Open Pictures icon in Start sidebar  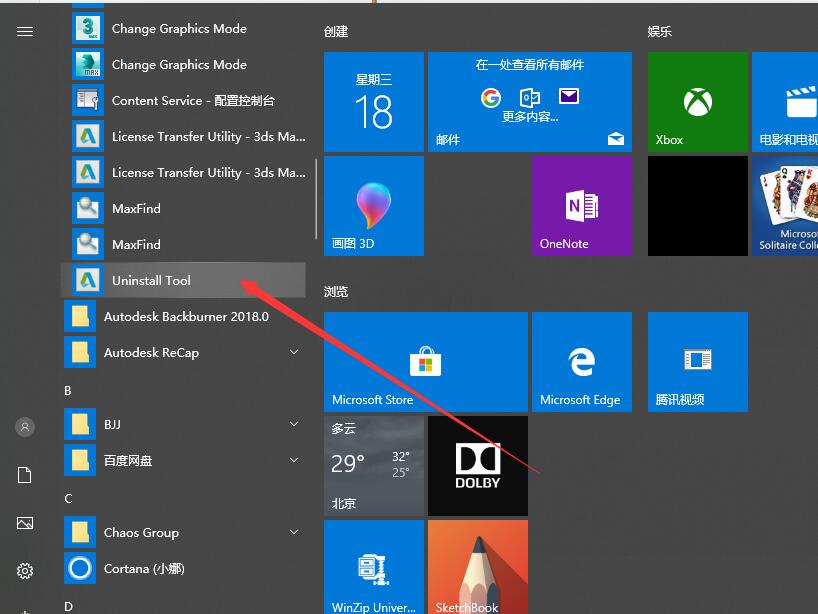[25, 523]
